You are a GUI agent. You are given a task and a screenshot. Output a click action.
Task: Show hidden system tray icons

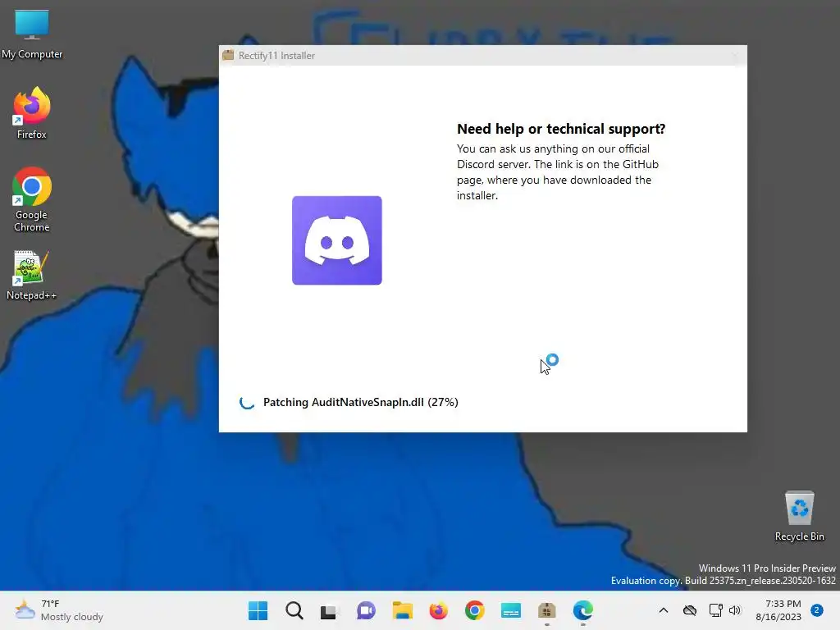pyautogui.click(x=663, y=610)
